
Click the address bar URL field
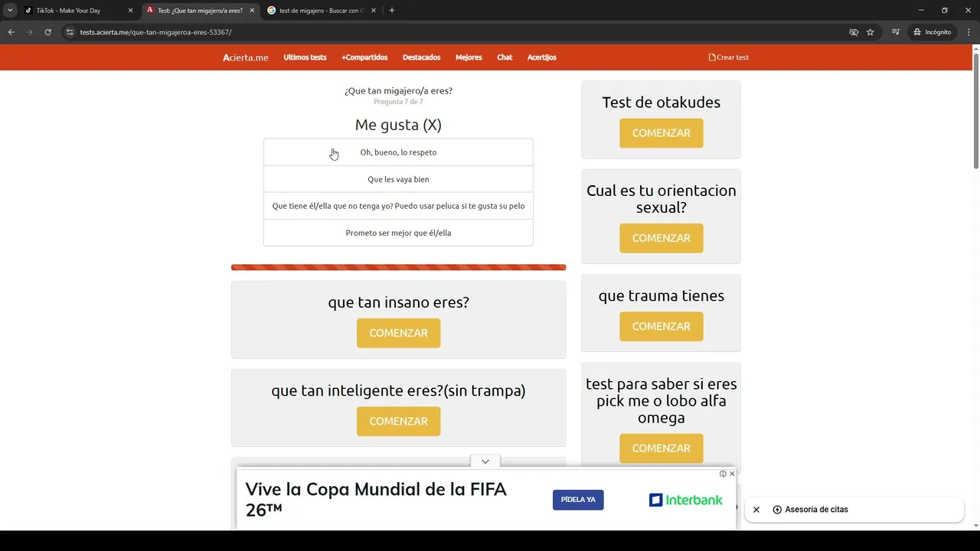click(x=452, y=32)
